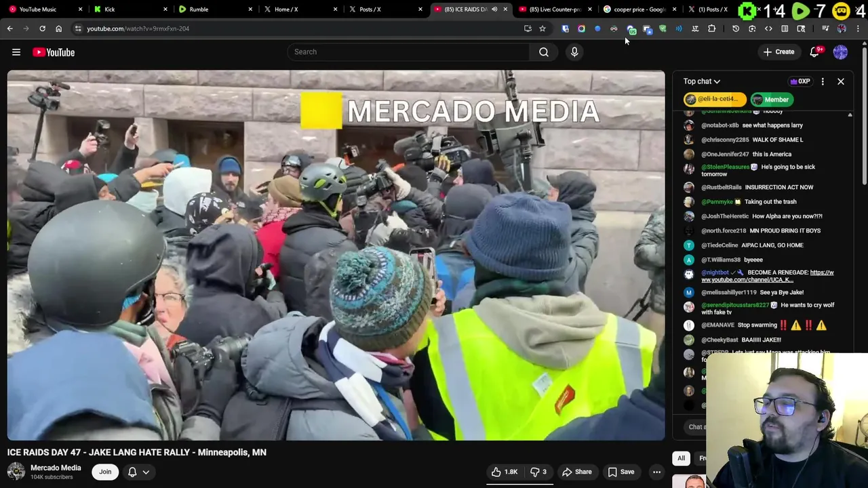Bookmark this page with star icon
This screenshot has height=488, width=868.
coord(542,28)
